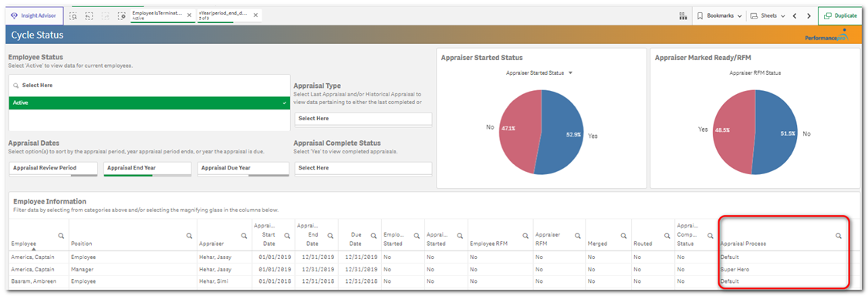
Task: Sort by Position column header
Action: pyautogui.click(x=81, y=244)
